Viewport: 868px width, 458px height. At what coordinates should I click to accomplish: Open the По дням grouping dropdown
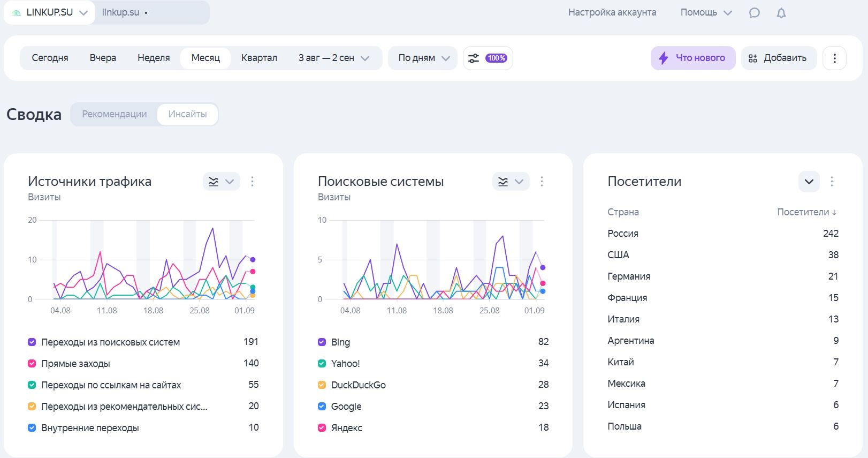(x=423, y=58)
